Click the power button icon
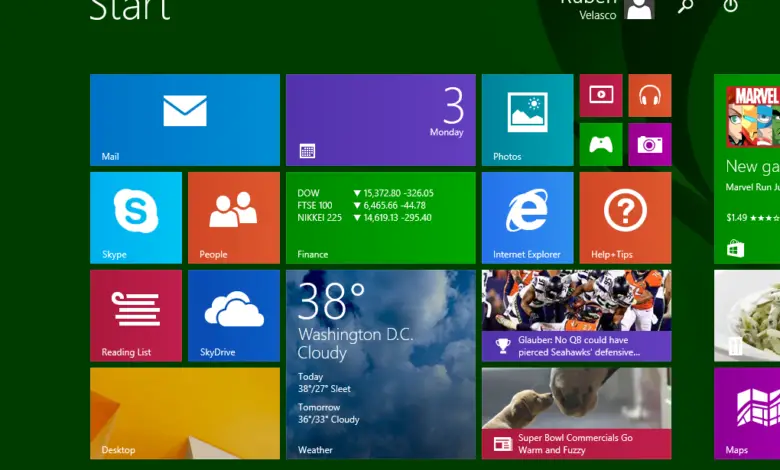This screenshot has width=780, height=470. pyautogui.click(x=730, y=5)
